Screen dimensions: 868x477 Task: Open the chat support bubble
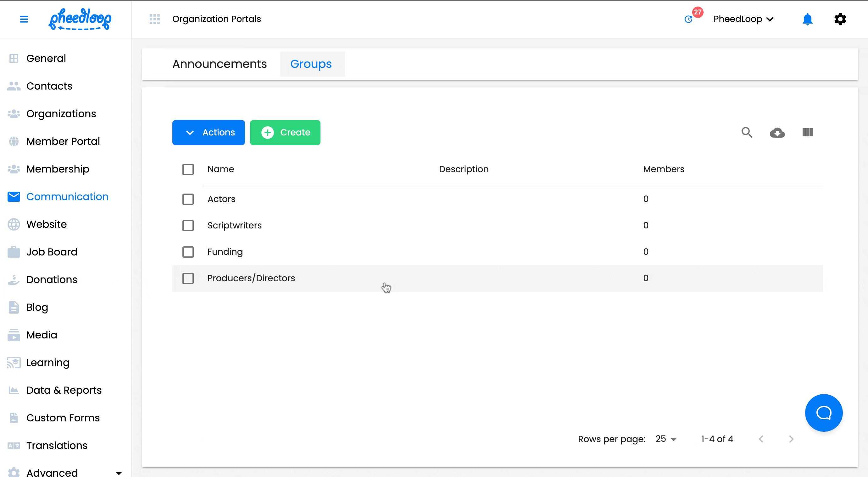(823, 413)
